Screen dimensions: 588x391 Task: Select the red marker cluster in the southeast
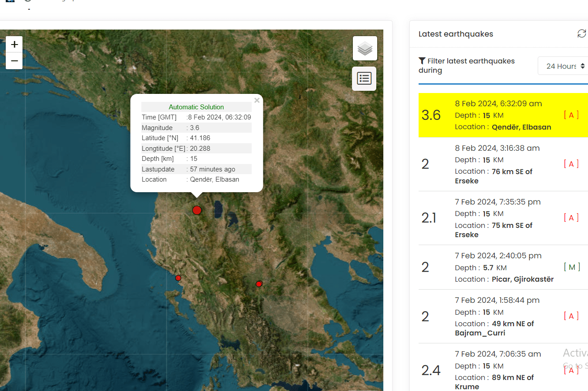point(259,284)
